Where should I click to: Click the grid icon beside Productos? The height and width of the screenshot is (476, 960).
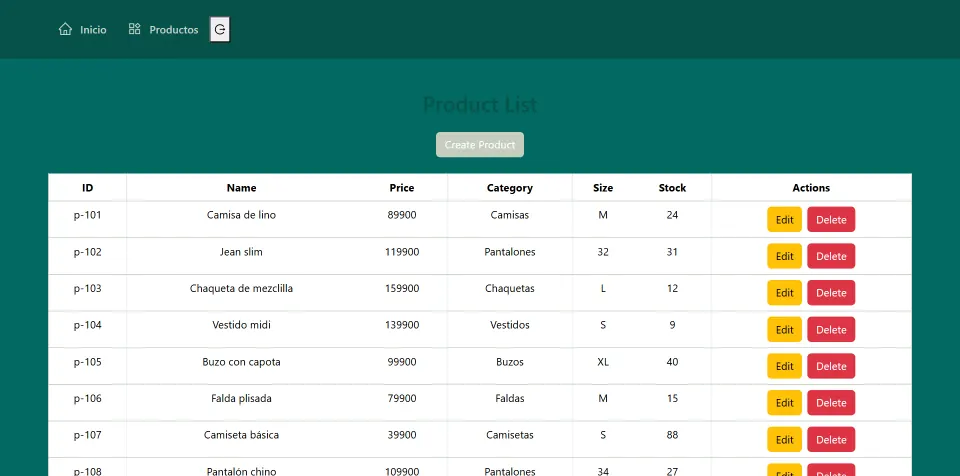(135, 29)
